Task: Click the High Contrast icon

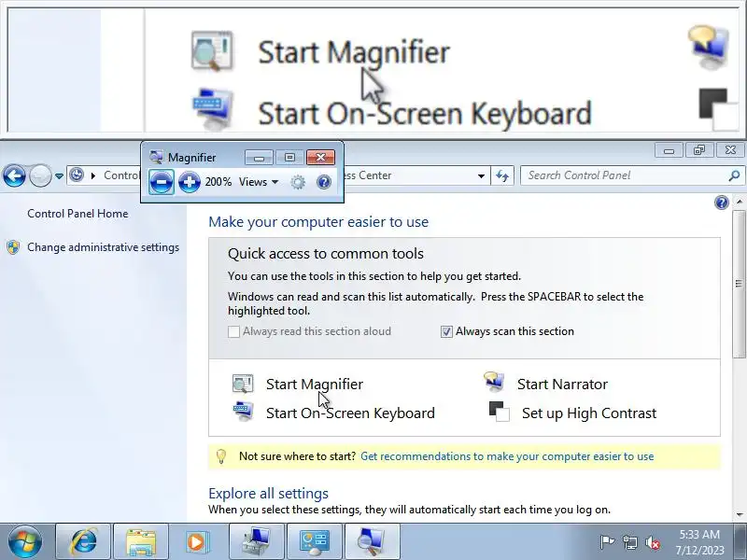Action: click(x=500, y=412)
